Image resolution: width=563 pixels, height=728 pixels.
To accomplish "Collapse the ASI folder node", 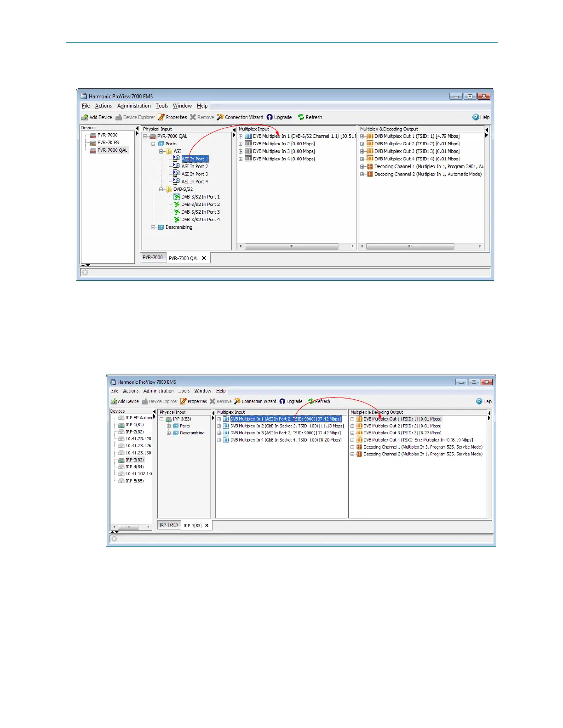I will pyautogui.click(x=161, y=151).
